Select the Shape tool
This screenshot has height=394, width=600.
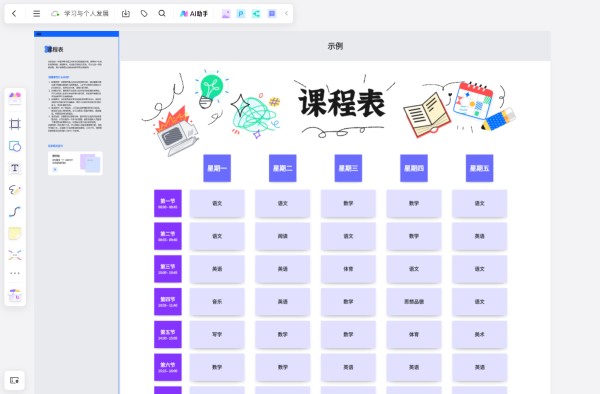coord(15,146)
